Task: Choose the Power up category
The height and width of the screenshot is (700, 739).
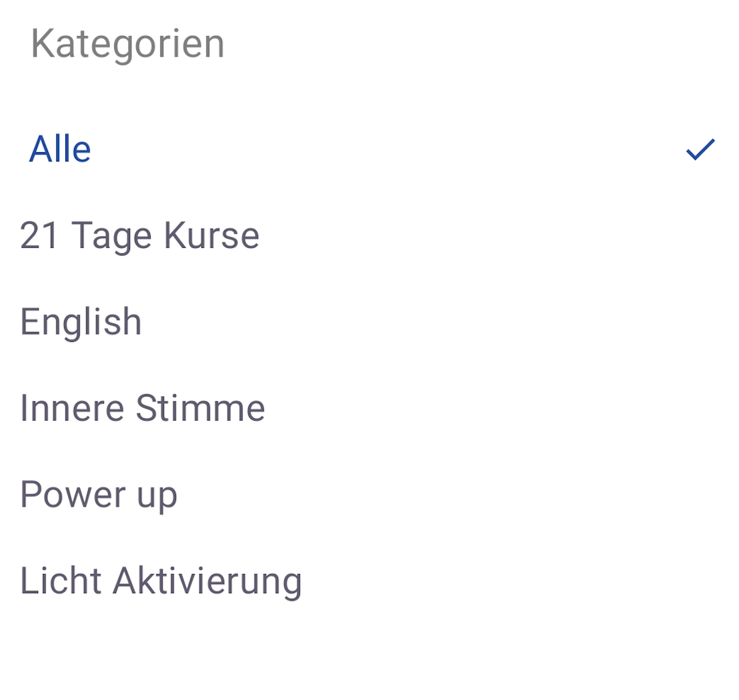Action: tap(99, 495)
